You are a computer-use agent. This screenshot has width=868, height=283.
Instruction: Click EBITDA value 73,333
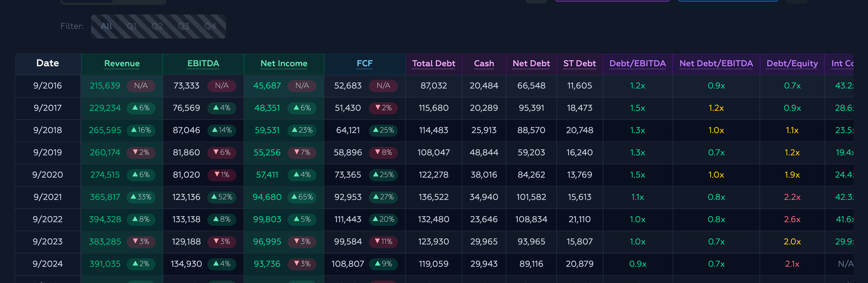click(x=186, y=86)
